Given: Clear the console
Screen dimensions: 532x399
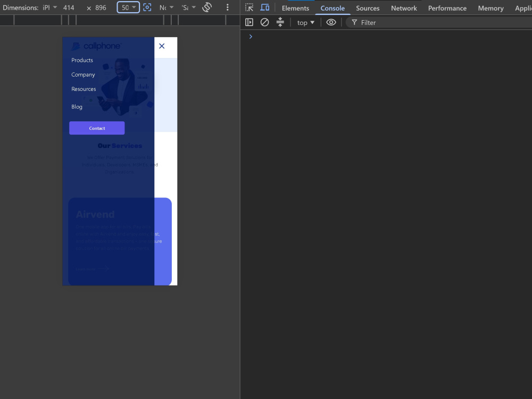Looking at the screenshot, I should click(x=264, y=22).
